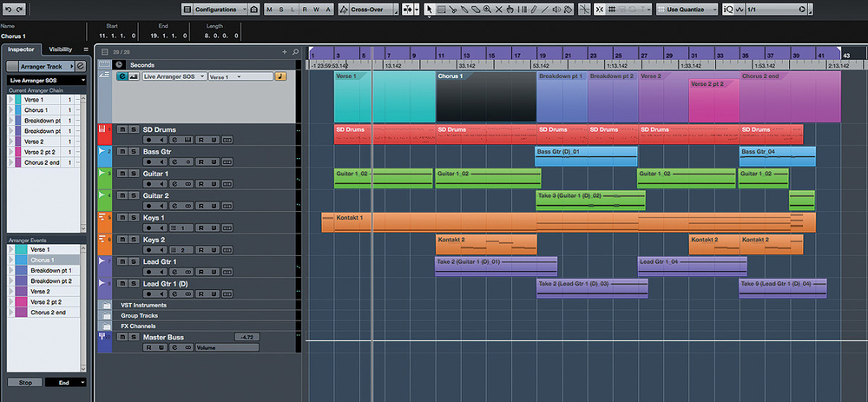Click the iQ iterative quantize icon
Viewport: 868px width, 402px height.
click(728, 10)
